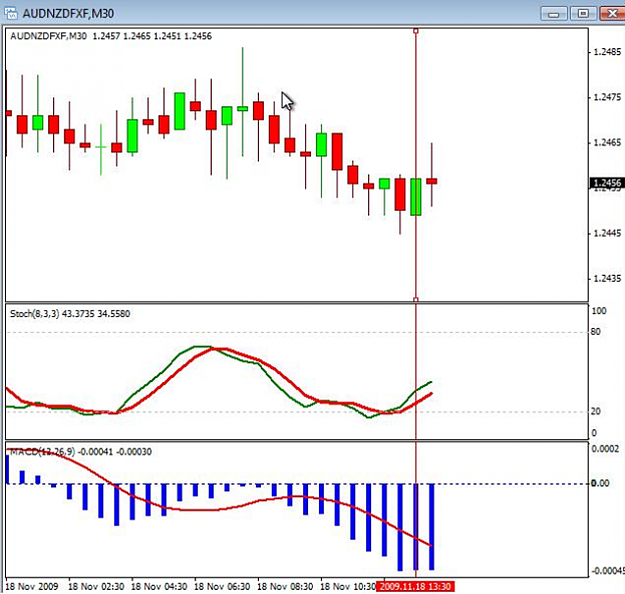Click the 1.2485 price axis label
Viewport: 625px width, 594px height.
click(x=607, y=52)
